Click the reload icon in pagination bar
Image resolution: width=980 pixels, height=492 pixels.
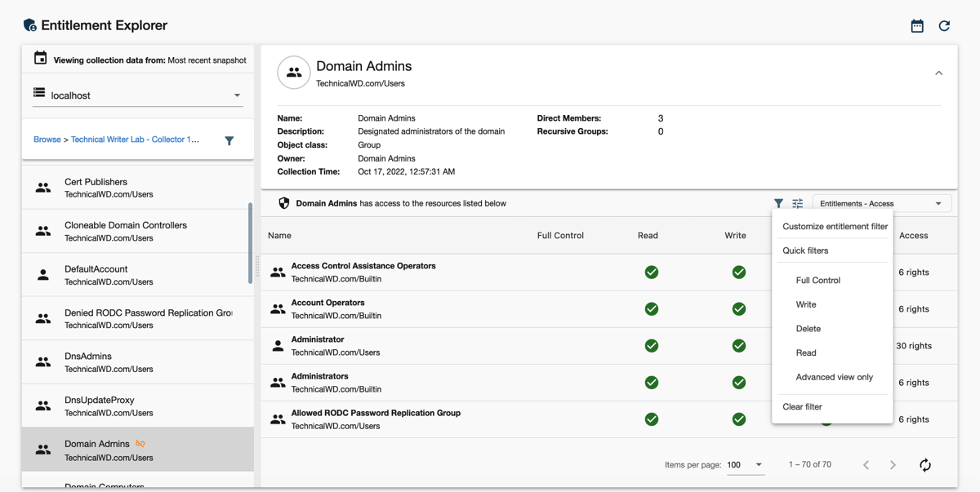coord(924,465)
